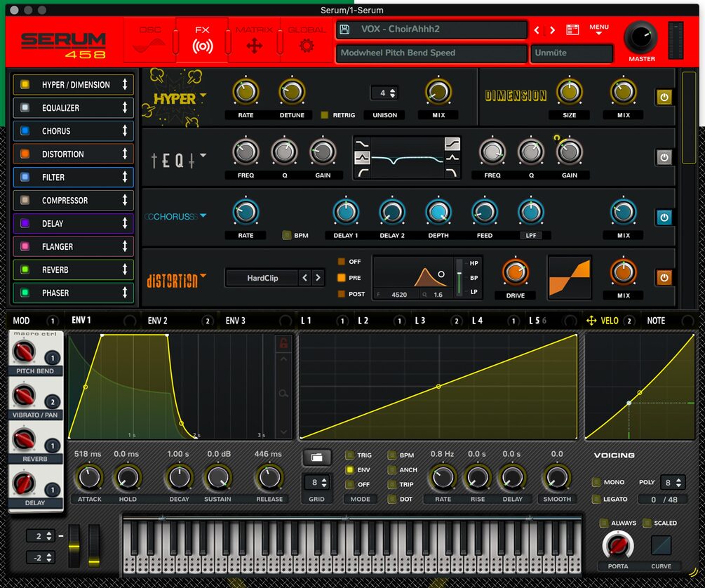Select the EQ right high-cut shape icon
This screenshot has width=705, height=588.
[x=452, y=173]
